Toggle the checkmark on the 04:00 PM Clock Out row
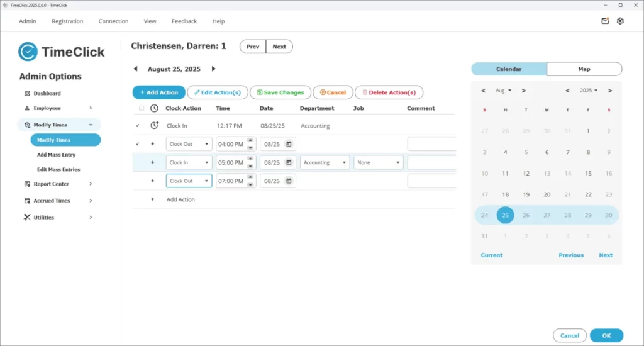Screen dimensions: 644x346 [138, 144]
